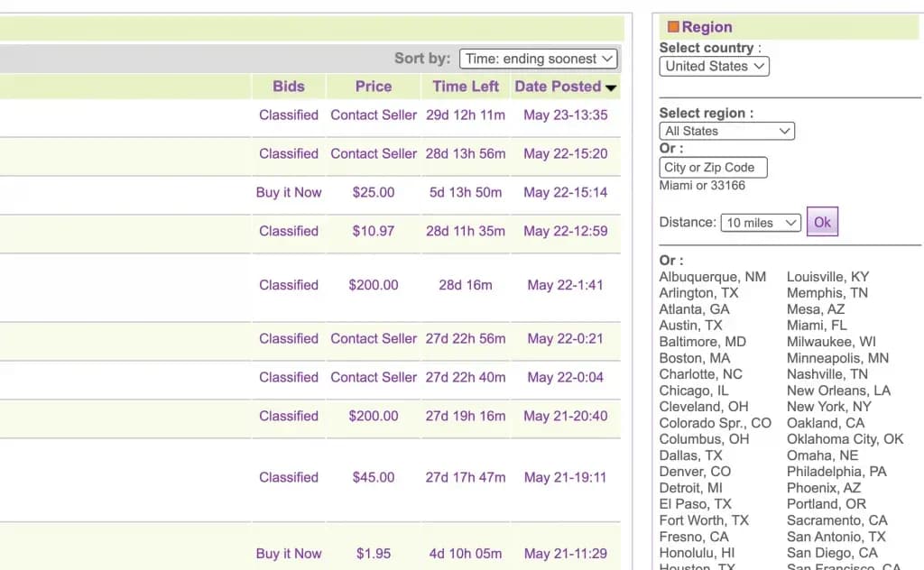The image size is (924, 570).
Task: Select Cleveland, OH
Action: (704, 406)
